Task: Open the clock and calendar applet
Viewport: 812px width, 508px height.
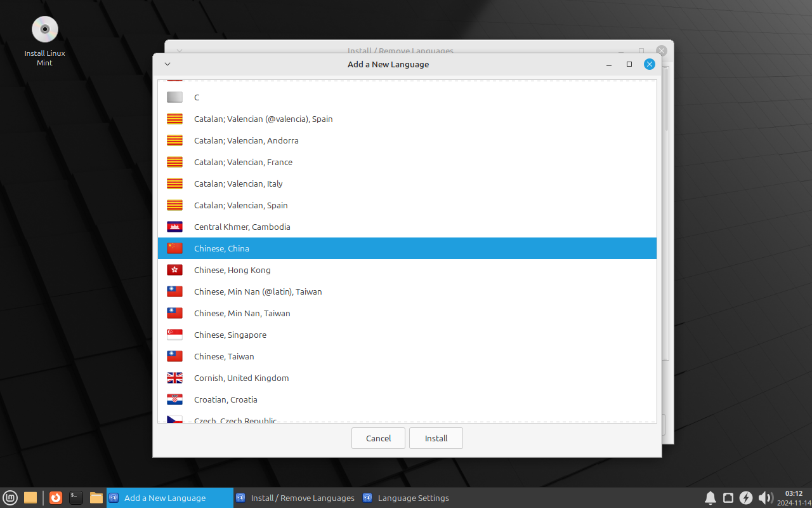Action: coord(794,498)
